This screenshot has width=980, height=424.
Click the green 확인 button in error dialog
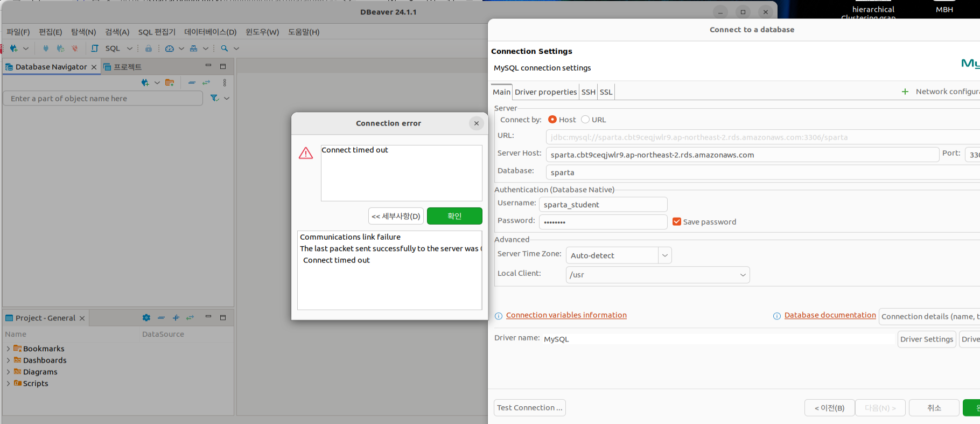tap(454, 216)
